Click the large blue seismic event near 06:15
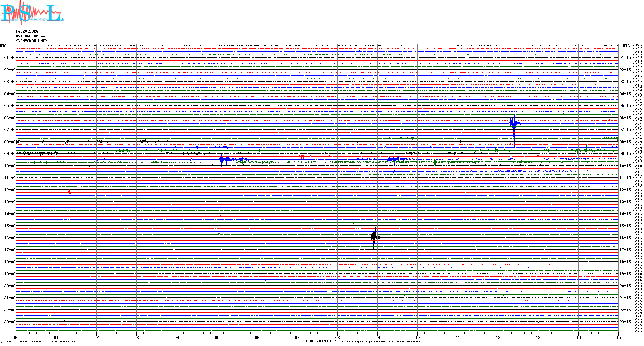Viewport: 644px width, 346px height. (x=514, y=123)
